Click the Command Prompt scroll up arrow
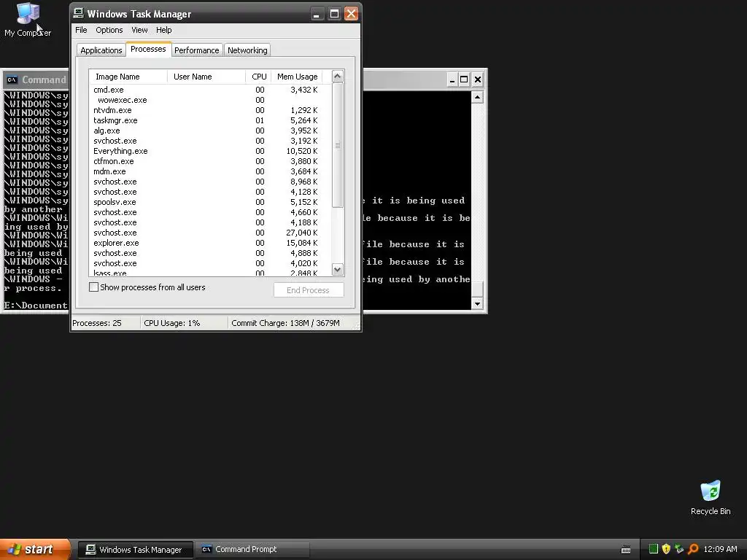 (x=477, y=97)
